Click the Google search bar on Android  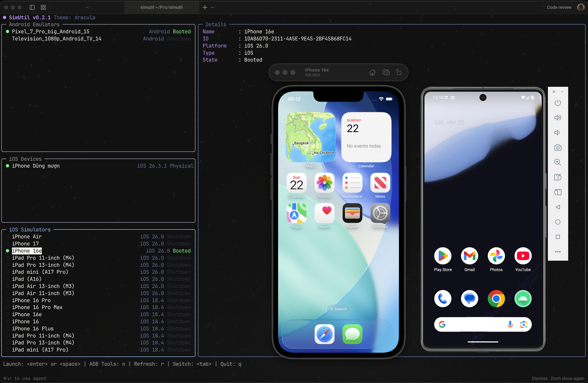point(474,324)
